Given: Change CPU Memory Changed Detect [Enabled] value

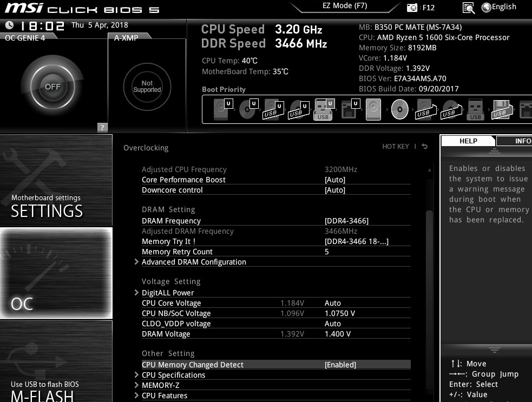Looking at the screenshot, I should tap(276, 365).
